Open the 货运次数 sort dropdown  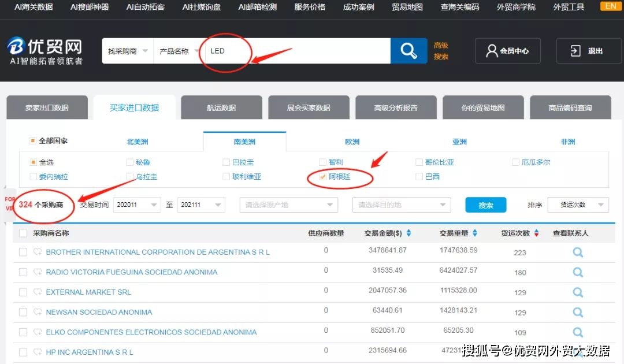(x=578, y=205)
